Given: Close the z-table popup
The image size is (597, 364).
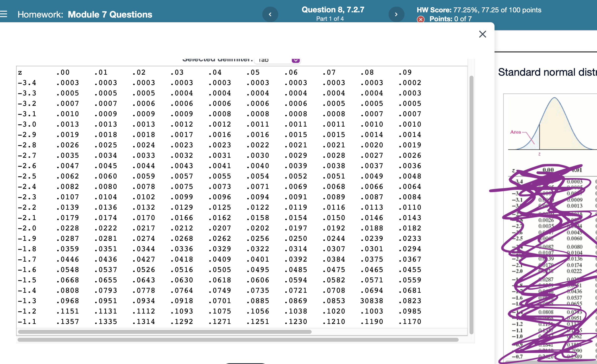Looking at the screenshot, I should (482, 34).
